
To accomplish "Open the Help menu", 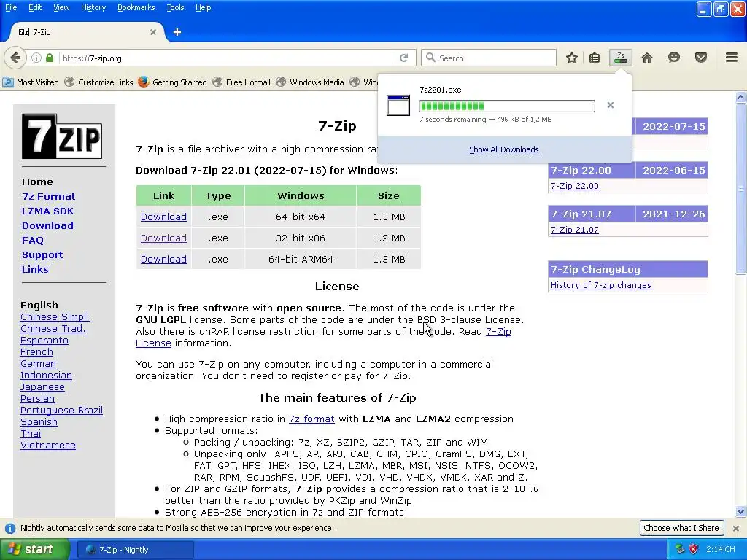I will [204, 7].
